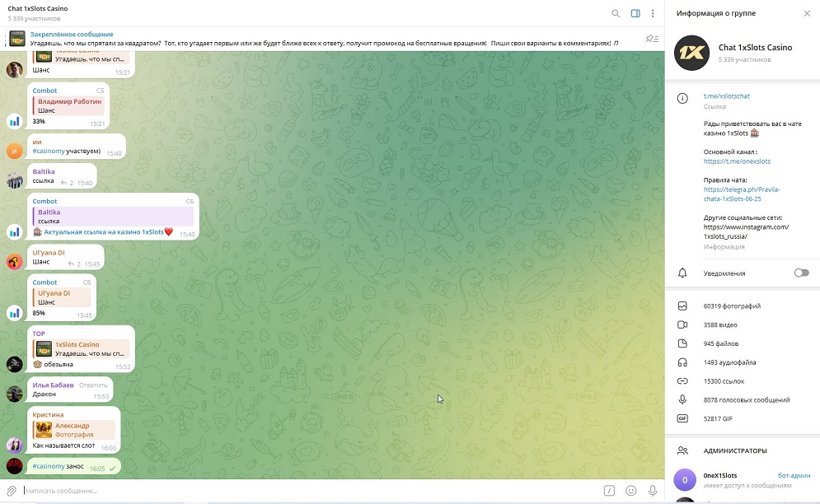Open the 'Актуальная ссылка на казино 1xSlots' link
Viewport: 820px width, 504px height.
tap(103, 231)
